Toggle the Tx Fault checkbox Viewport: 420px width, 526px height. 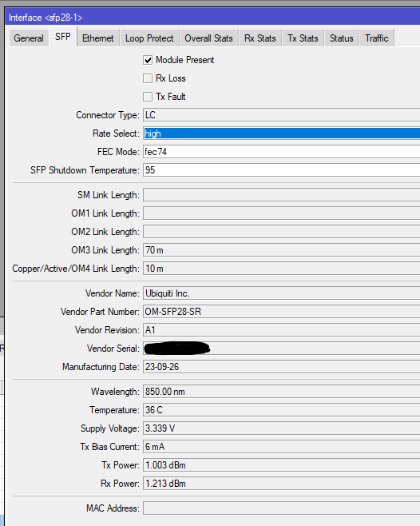(x=148, y=97)
